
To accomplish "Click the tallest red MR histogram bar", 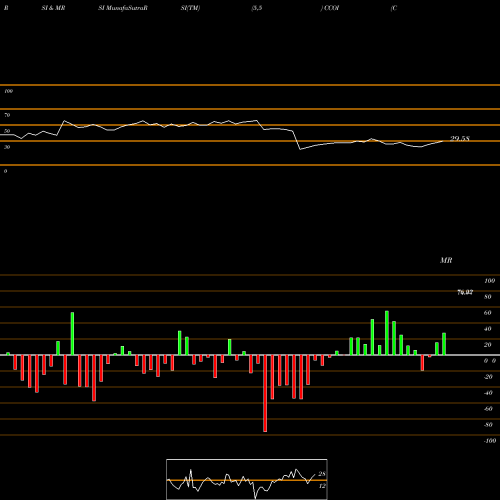I will click(265, 393).
